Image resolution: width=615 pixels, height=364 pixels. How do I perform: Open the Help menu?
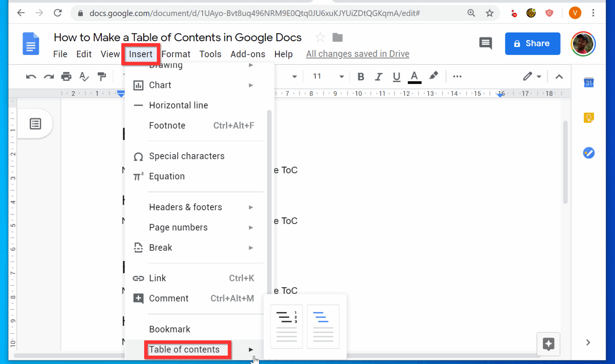(283, 54)
